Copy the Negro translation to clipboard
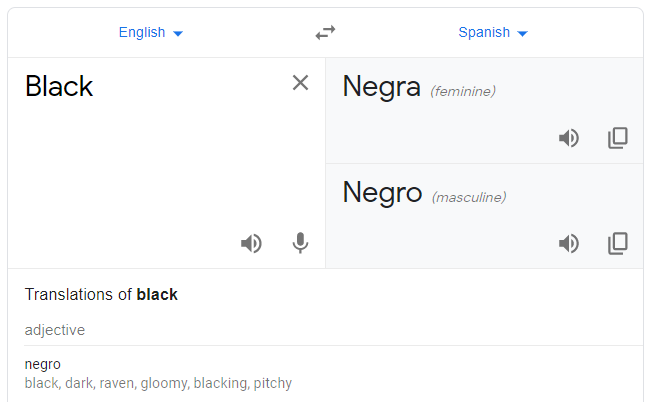Screen dimensions: 653x402 tap(618, 243)
